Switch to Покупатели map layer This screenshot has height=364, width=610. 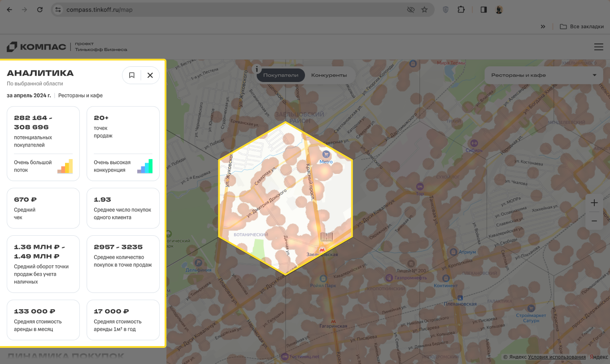pyautogui.click(x=281, y=75)
